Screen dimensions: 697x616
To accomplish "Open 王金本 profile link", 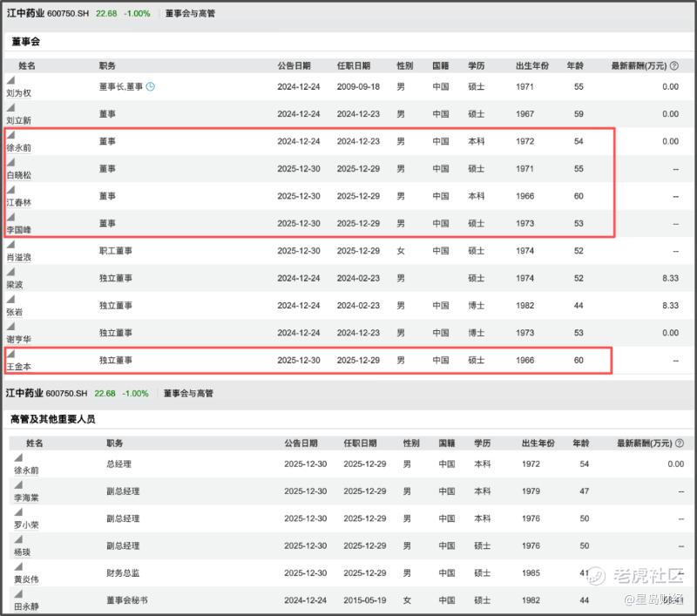I will [x=18, y=367].
